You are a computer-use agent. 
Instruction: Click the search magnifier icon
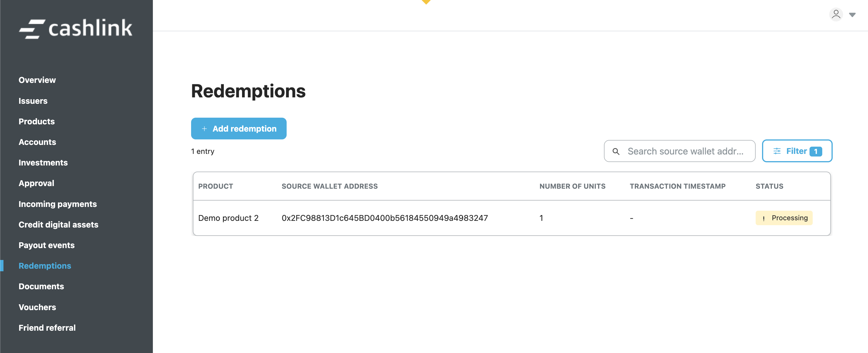click(x=616, y=151)
